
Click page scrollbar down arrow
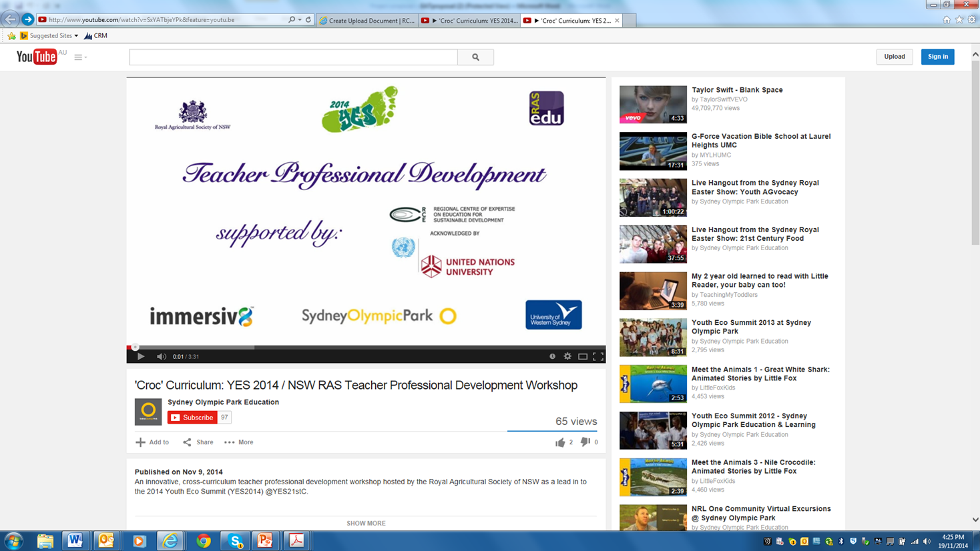tap(975, 520)
